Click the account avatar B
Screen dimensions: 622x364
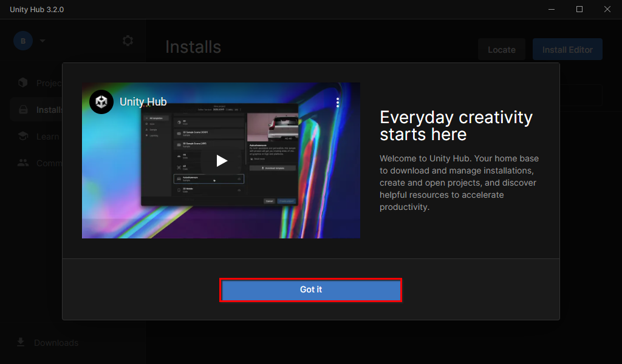(x=23, y=41)
